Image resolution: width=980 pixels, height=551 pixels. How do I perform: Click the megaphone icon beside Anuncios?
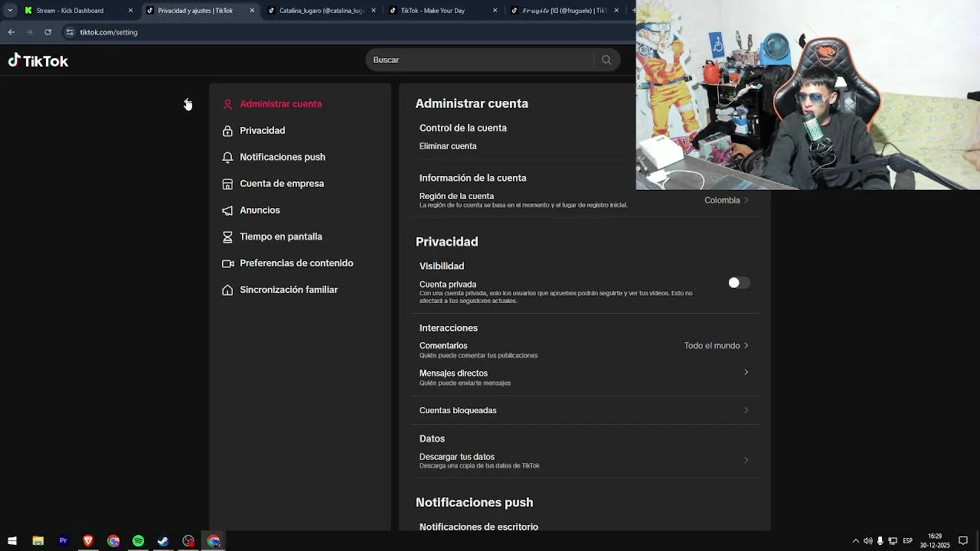pyautogui.click(x=227, y=210)
